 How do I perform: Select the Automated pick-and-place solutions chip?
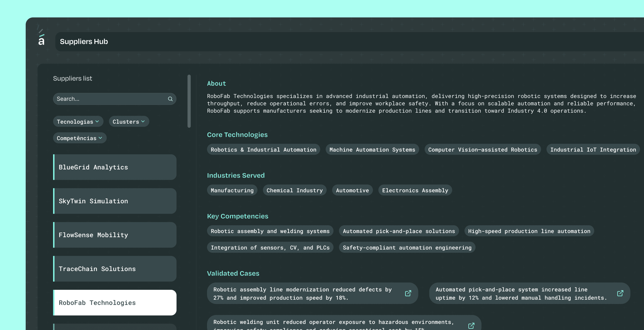(x=398, y=231)
